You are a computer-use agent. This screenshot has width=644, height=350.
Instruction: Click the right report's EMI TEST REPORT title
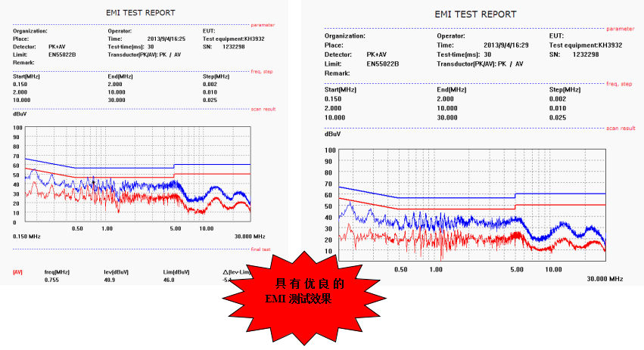click(475, 14)
